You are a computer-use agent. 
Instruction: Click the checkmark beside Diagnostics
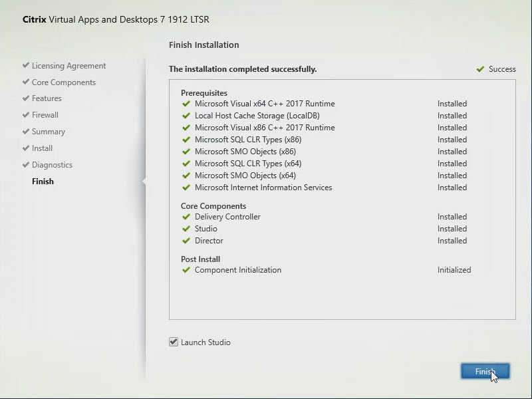pos(26,164)
